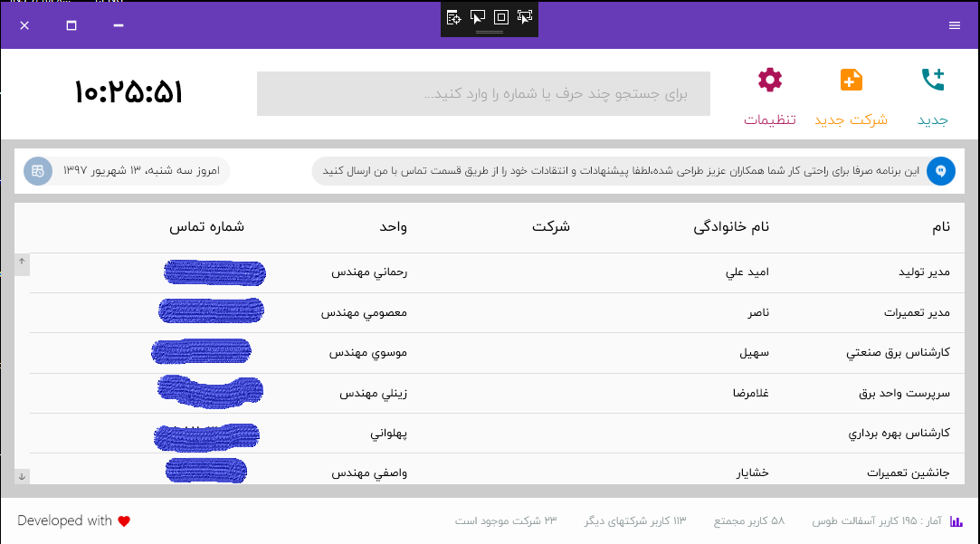The image size is (980, 544).
Task: Click the statistics bar chart icon in the footer
Action: pyautogui.click(x=956, y=521)
